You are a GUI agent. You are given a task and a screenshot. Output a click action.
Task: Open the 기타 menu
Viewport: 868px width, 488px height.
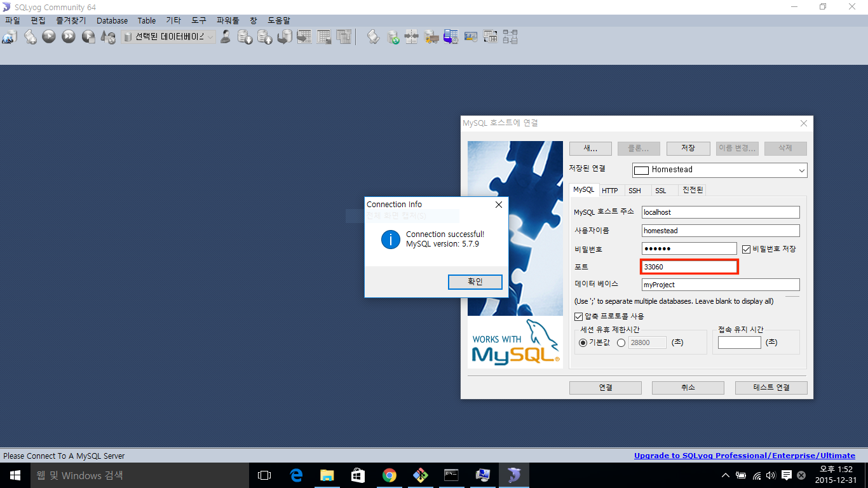point(173,21)
